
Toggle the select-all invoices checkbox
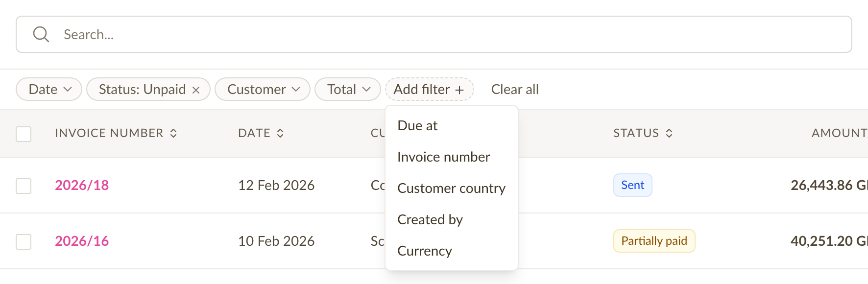pyautogui.click(x=24, y=134)
